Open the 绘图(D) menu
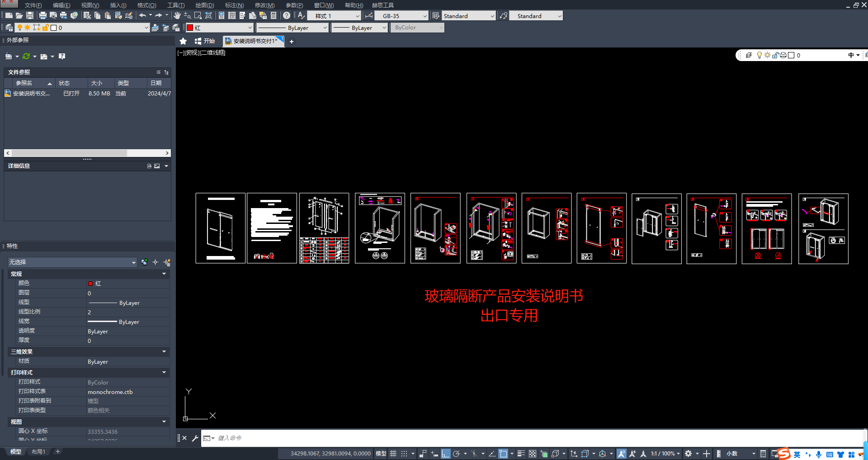The width and height of the screenshot is (868, 460). pyautogui.click(x=204, y=5)
